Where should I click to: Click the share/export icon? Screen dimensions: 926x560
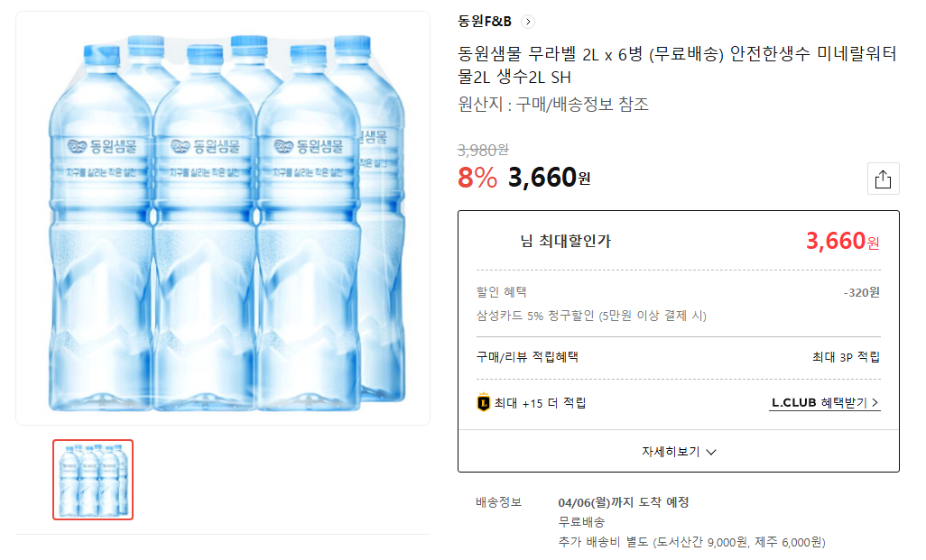[x=884, y=178]
